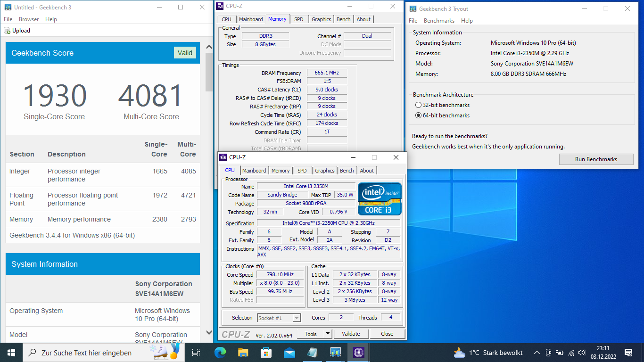Select 32-bit benchmarks option
Screen dimensions: 644x362
tap(418, 105)
